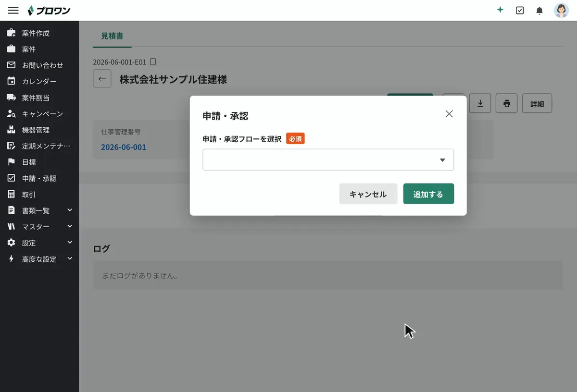The width and height of the screenshot is (577, 392).
Task: Open the 申請・承認フロー dropdown arrow
Action: click(x=442, y=160)
